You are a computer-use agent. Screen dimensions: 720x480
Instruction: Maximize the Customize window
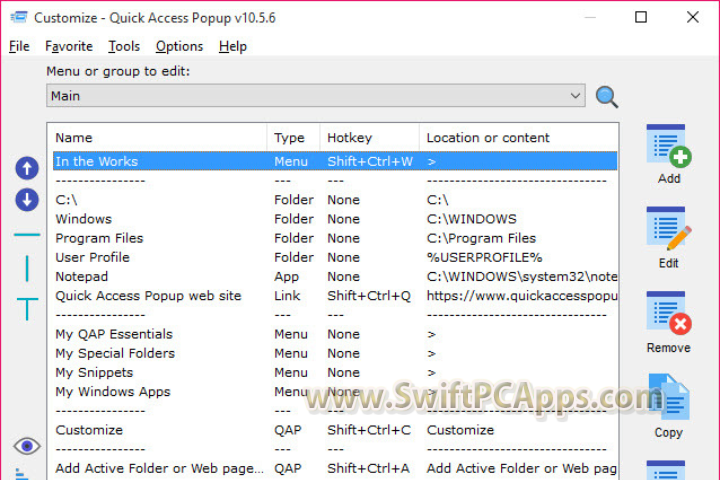point(641,17)
